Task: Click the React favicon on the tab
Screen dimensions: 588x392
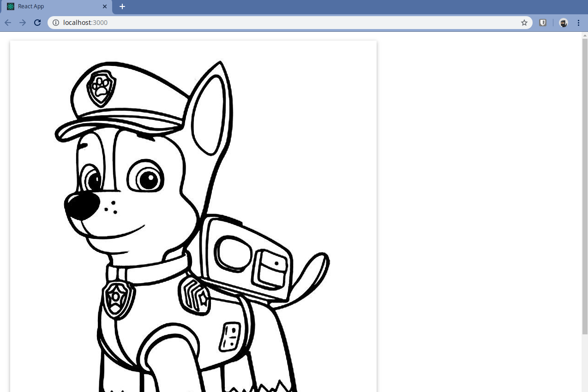Action: coord(11,6)
